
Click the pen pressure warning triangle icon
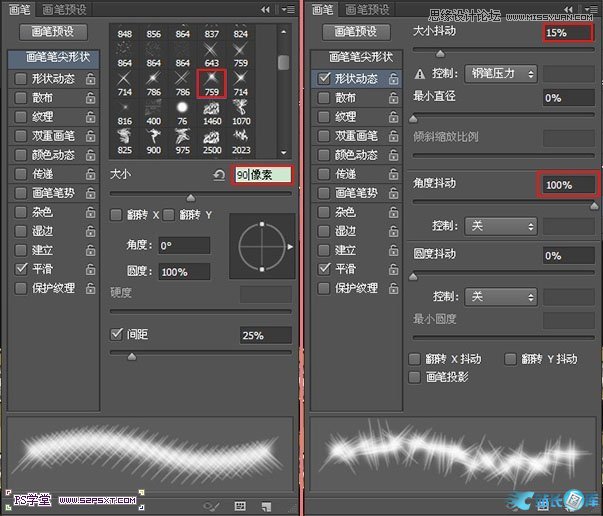tap(421, 74)
